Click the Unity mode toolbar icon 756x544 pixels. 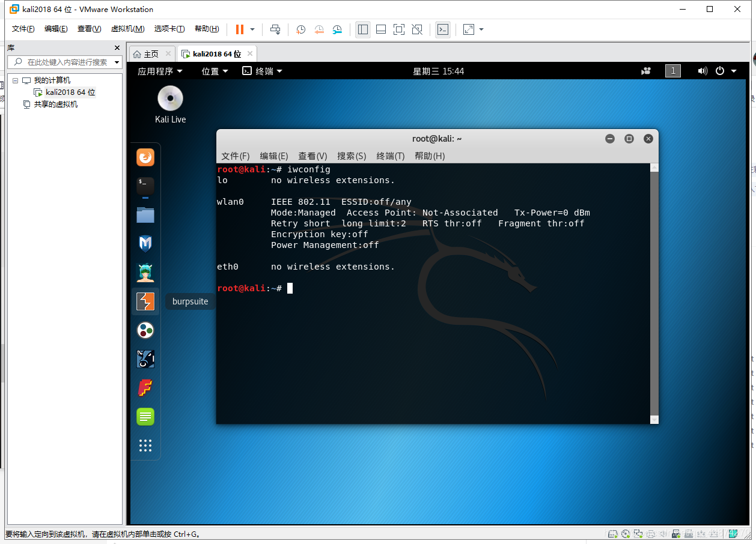[417, 29]
